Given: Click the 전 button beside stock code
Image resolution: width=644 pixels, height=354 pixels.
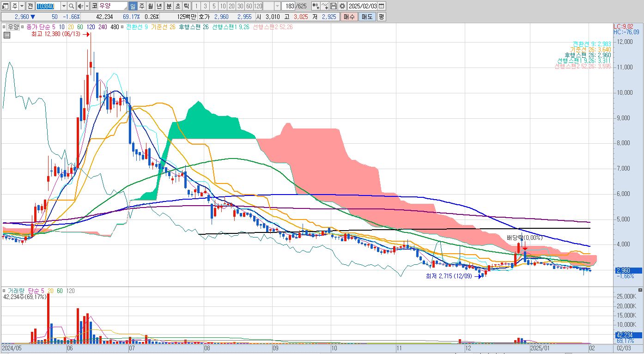Looking at the screenshot, I should click(30, 6).
